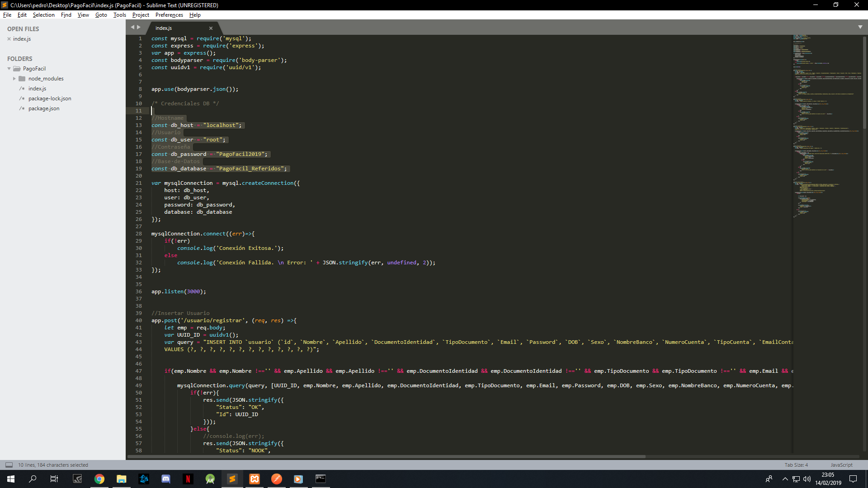
Task: Open package.json from sidebar
Action: 44,108
